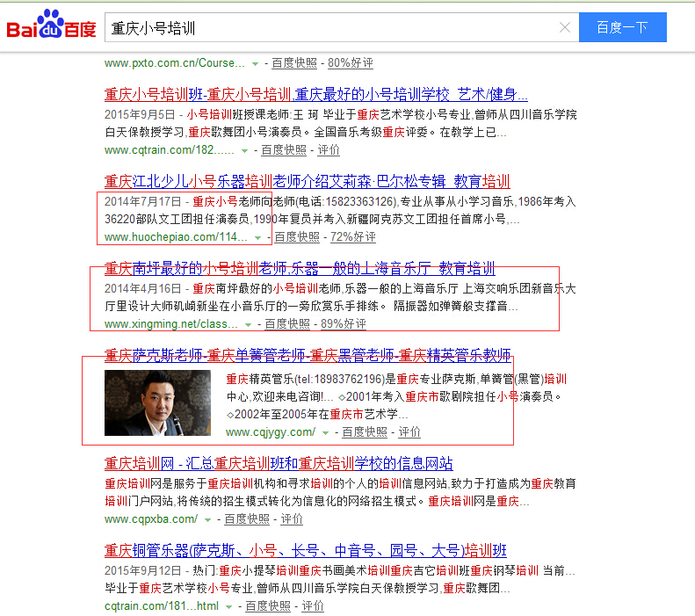695x616 pixels.
Task: Click the date text 2015年9月5日
Action: [x=140, y=115]
